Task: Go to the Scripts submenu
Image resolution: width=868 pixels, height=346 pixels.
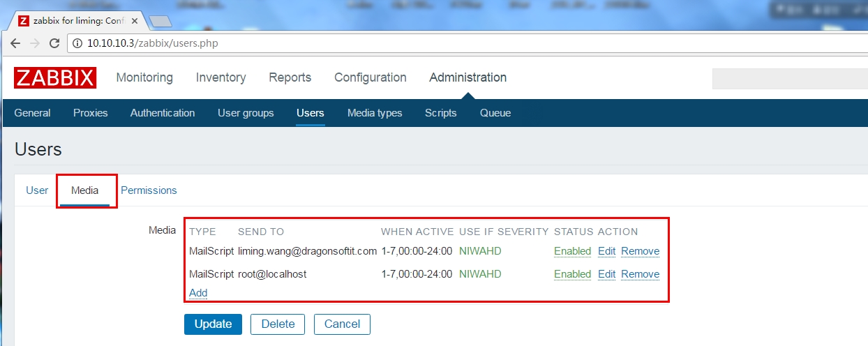Action: (x=441, y=113)
